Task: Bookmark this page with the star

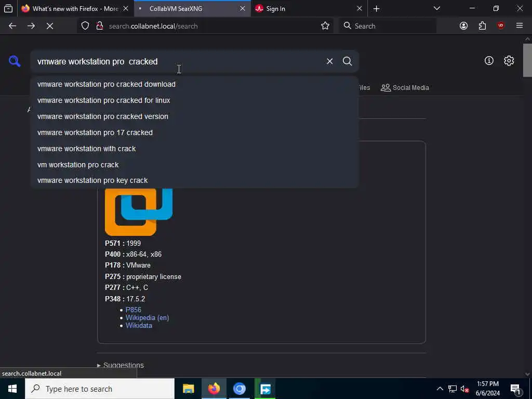Action: pos(325,26)
